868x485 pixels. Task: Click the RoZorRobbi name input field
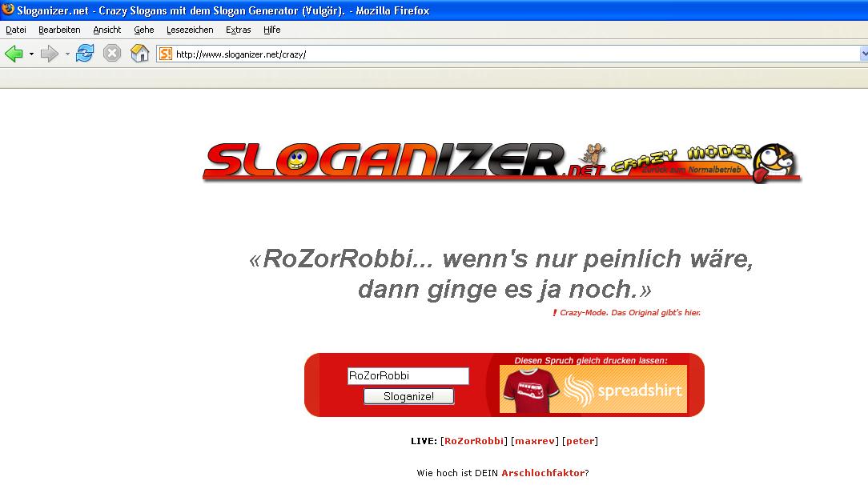tap(408, 375)
